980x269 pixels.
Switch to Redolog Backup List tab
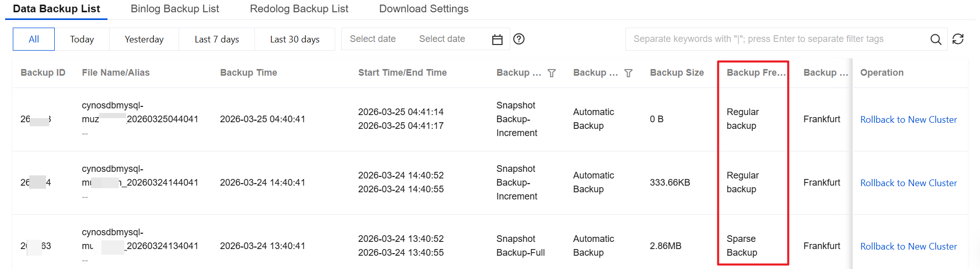tap(299, 9)
